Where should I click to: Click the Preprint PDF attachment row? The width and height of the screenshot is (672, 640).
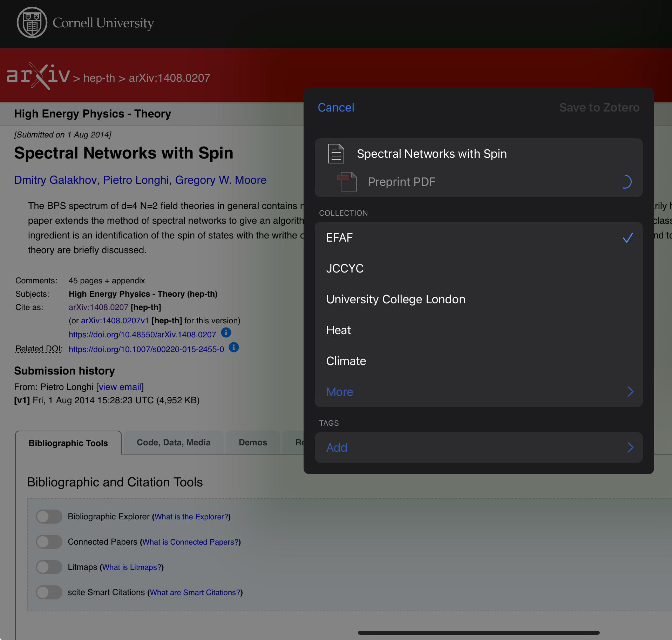478,182
